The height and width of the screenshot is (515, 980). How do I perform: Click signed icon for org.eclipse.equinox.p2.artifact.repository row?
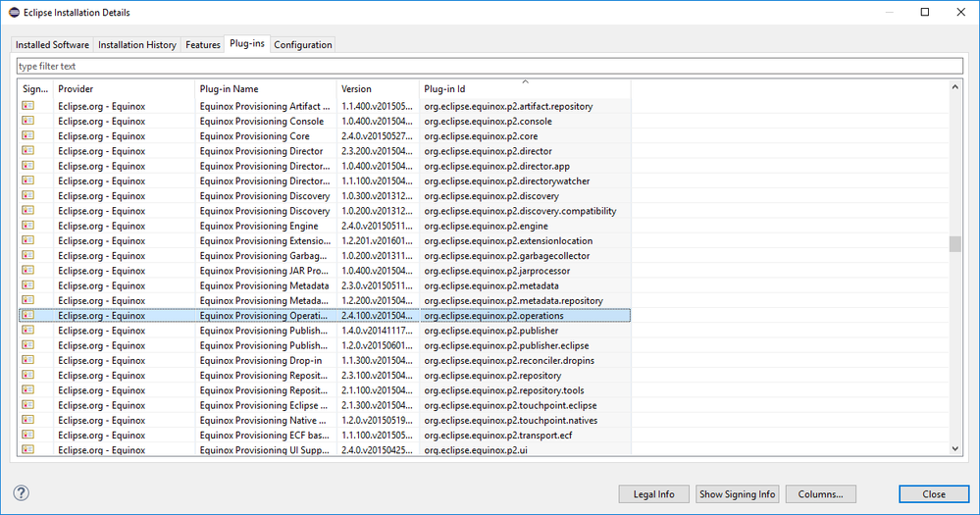[x=27, y=106]
